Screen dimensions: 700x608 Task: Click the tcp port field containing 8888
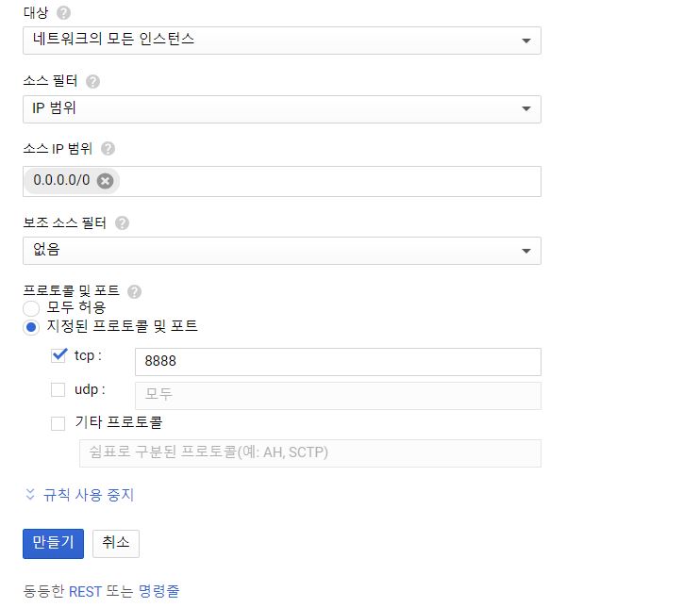click(338, 362)
